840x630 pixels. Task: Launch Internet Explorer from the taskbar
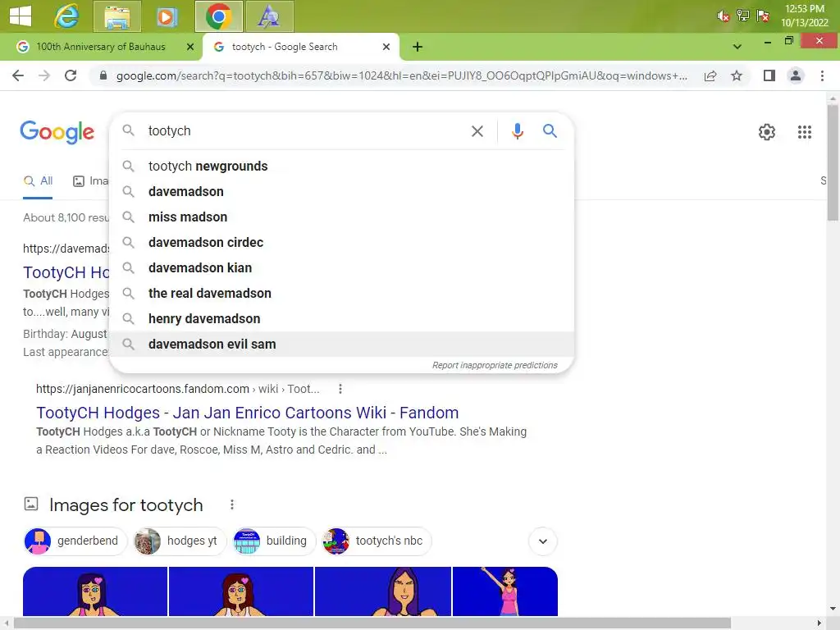click(x=66, y=16)
